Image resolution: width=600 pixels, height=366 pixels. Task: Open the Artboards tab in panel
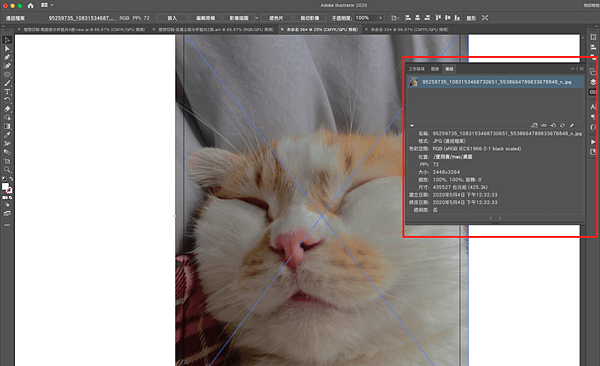coord(416,69)
